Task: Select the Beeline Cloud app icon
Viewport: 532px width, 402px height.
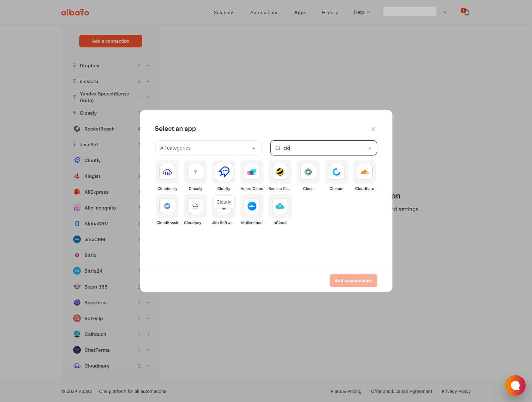Action: point(280,172)
